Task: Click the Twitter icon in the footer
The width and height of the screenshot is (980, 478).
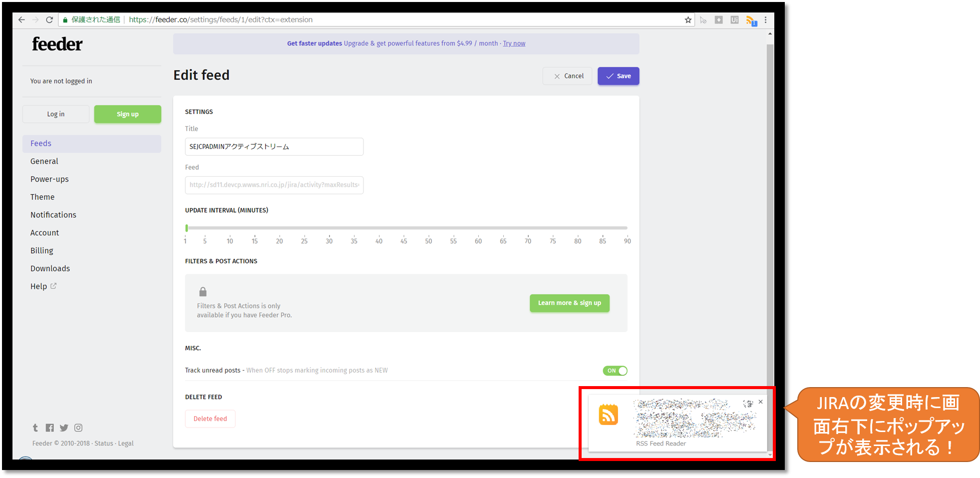Action: (64, 428)
